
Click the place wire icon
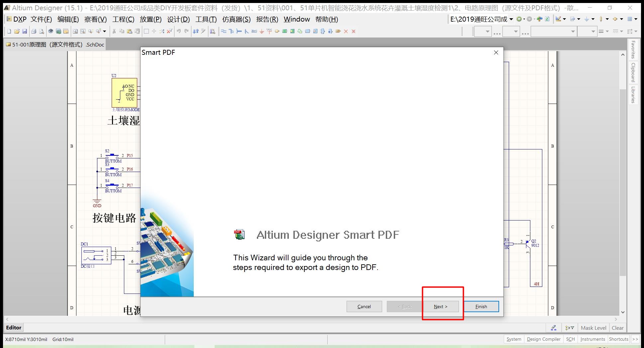(223, 31)
